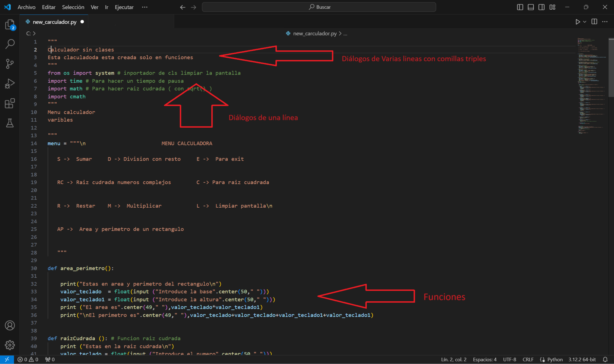Open the Explorer view in the activity bar

point(10,25)
